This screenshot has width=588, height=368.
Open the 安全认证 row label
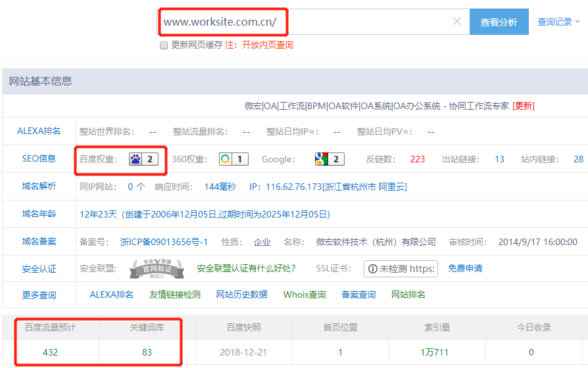pyautogui.click(x=39, y=269)
